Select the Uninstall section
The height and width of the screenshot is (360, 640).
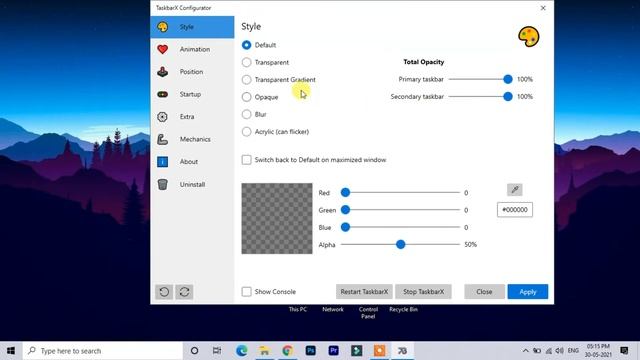[x=192, y=184]
